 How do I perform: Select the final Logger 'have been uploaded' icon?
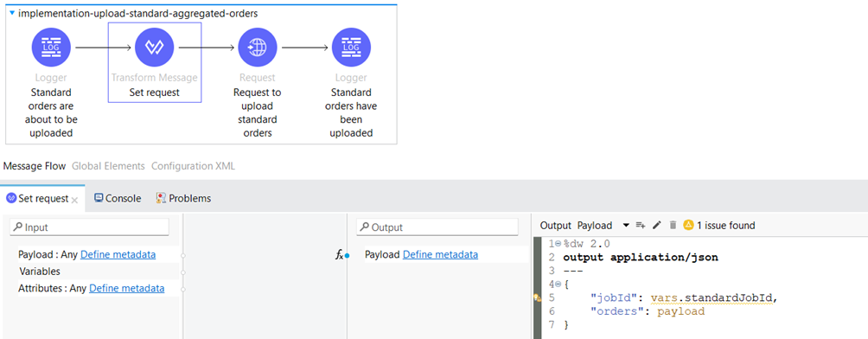coord(351,48)
